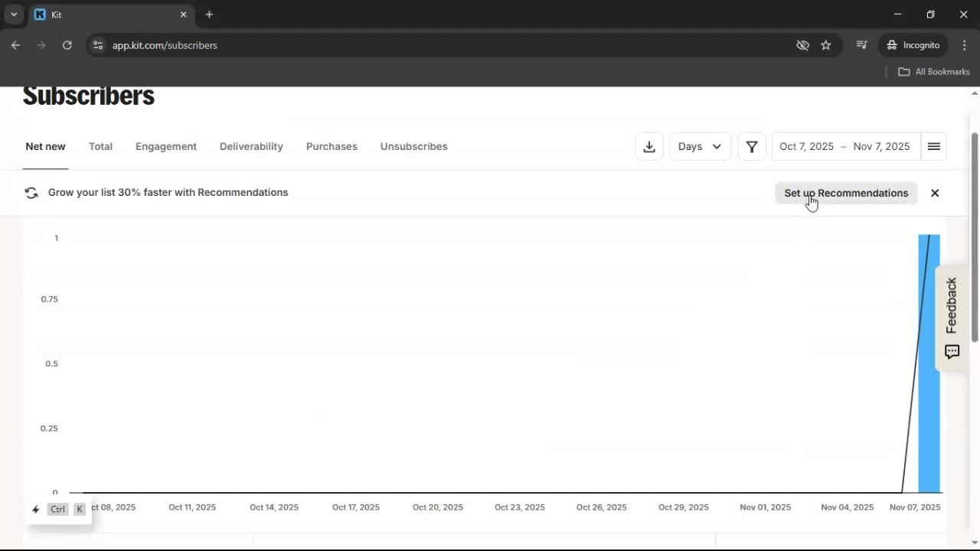The height and width of the screenshot is (551, 980).
Task: Click the Recommendations refresh icon in the banner
Action: [x=31, y=192]
